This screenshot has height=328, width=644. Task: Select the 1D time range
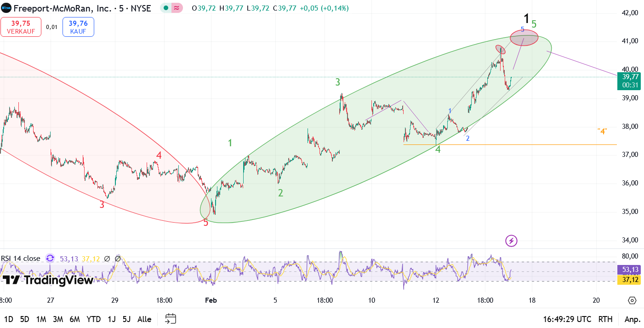pyautogui.click(x=9, y=319)
